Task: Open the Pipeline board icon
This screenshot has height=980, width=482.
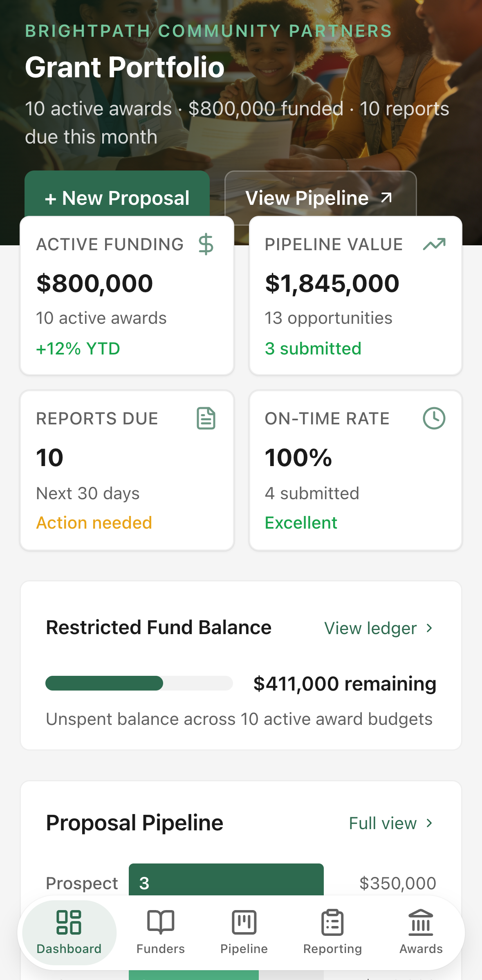Action: [x=244, y=922]
